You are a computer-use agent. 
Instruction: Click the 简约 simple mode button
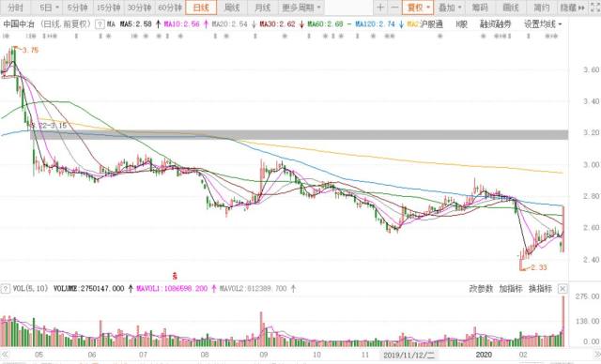click(541, 8)
